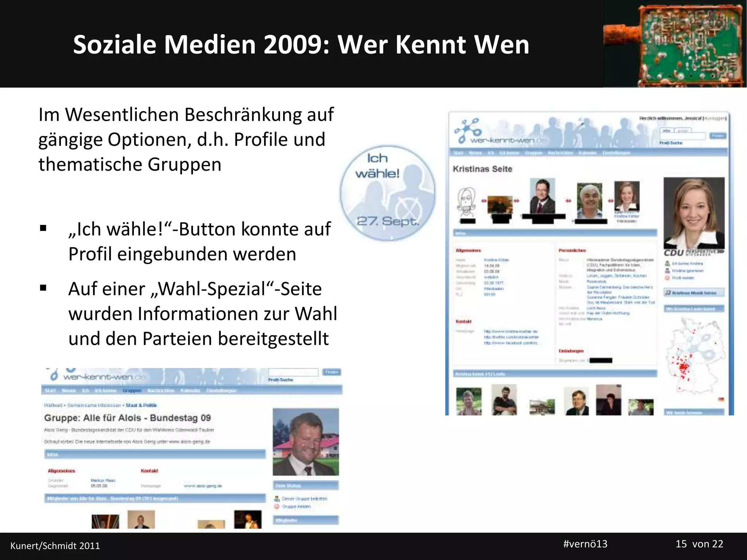Click the 'Dein Status' section header
The height and width of the screenshot is (560, 747).
click(x=306, y=485)
